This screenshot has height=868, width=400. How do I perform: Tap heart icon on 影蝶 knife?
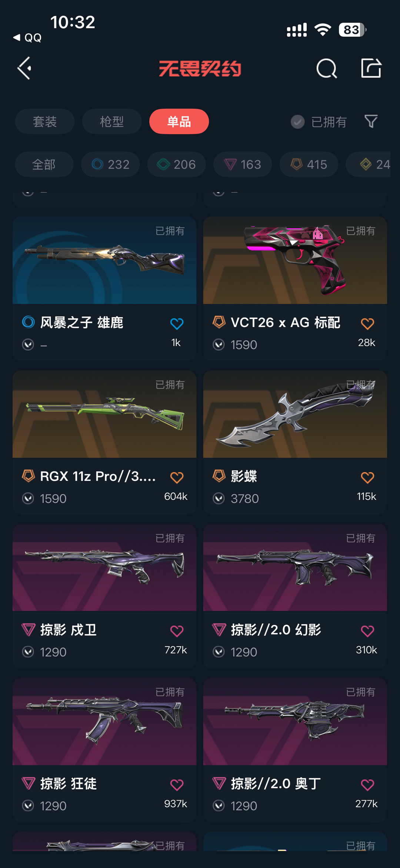click(x=367, y=478)
